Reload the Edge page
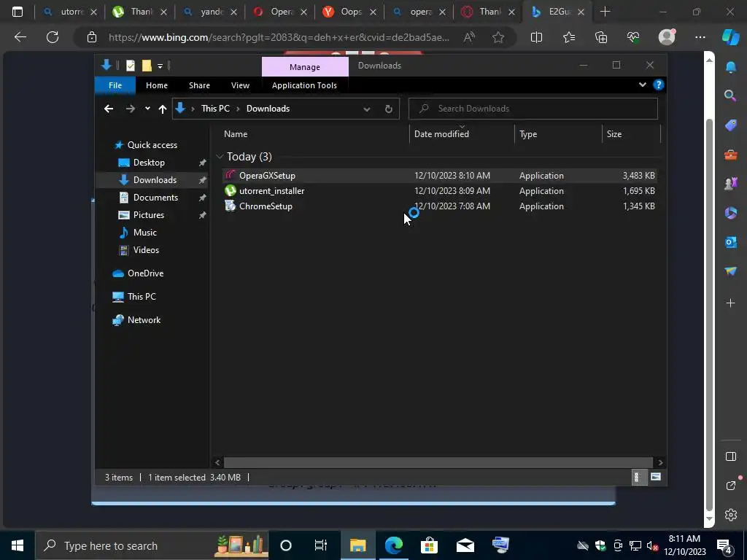Viewport: 747px width, 560px height. point(53,36)
